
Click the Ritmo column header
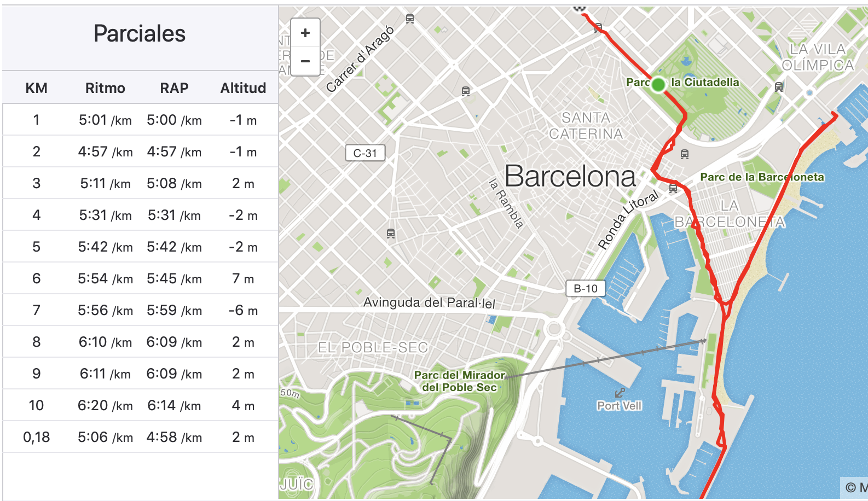[x=105, y=88]
